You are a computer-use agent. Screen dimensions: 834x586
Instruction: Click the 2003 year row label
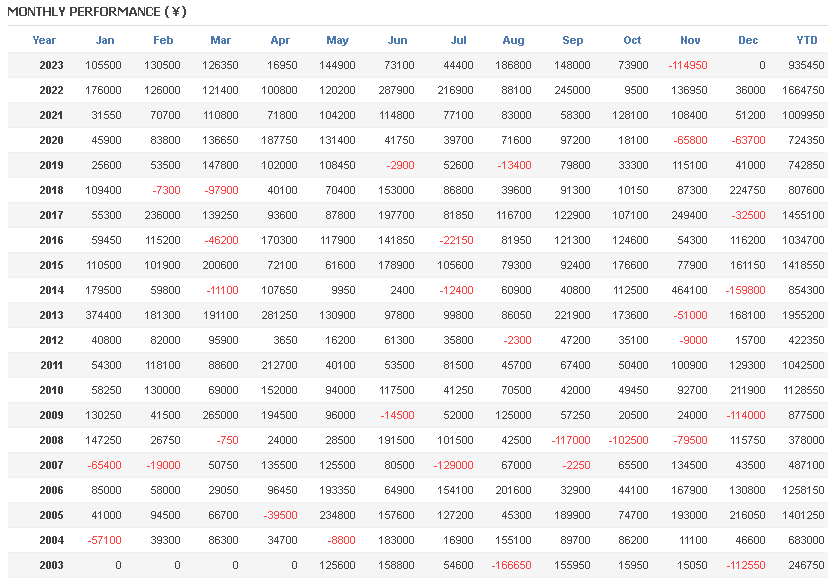point(51,565)
